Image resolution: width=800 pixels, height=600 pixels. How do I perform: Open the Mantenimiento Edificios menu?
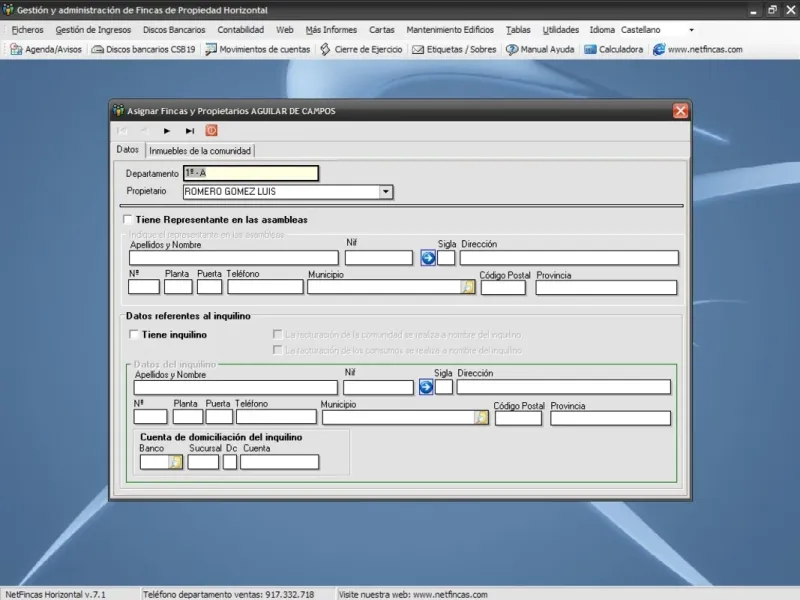point(450,30)
